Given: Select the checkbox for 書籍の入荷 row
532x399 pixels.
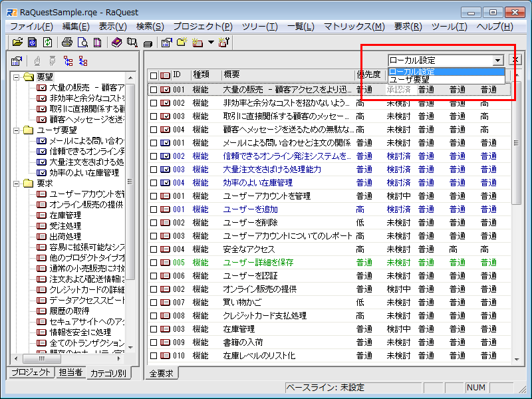Looking at the screenshot, I should (154, 342).
